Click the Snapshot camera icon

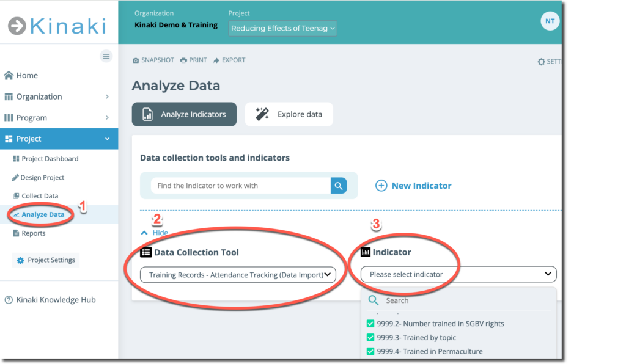(136, 60)
